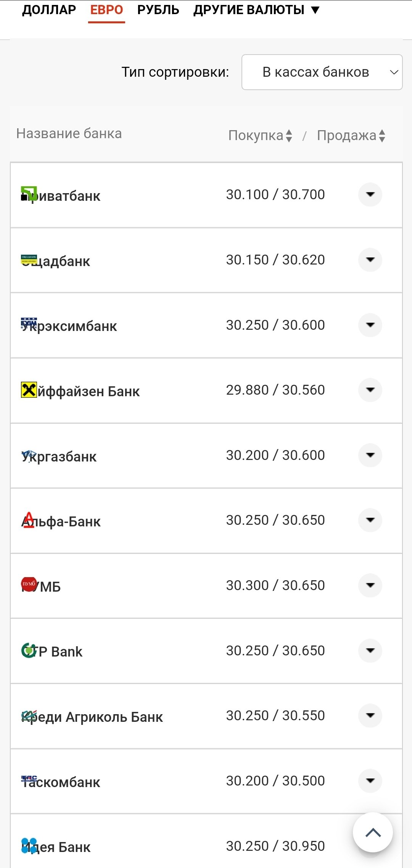This screenshot has height=868, width=412.
Task: Click the red Alfa-Bank letter logo
Action: (x=29, y=520)
